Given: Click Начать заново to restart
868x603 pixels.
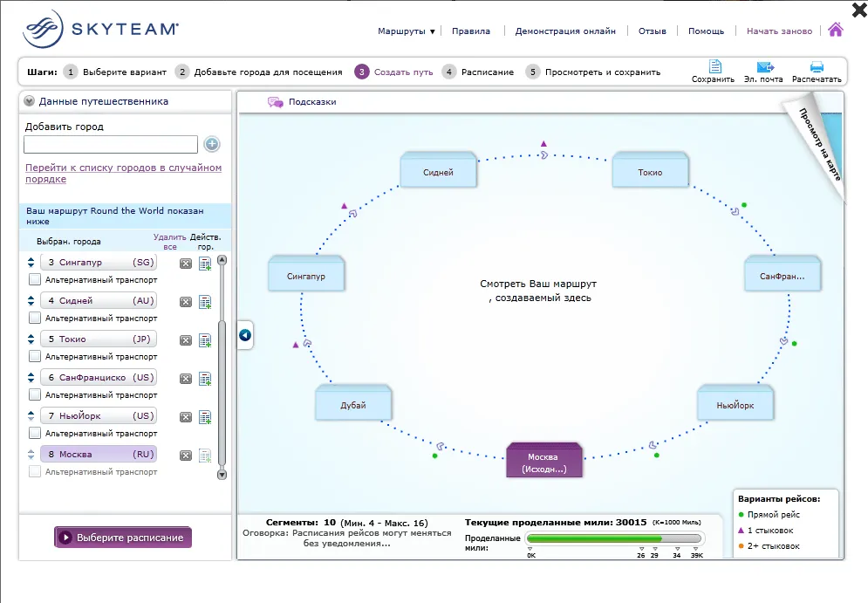Looking at the screenshot, I should pyautogui.click(x=779, y=31).
